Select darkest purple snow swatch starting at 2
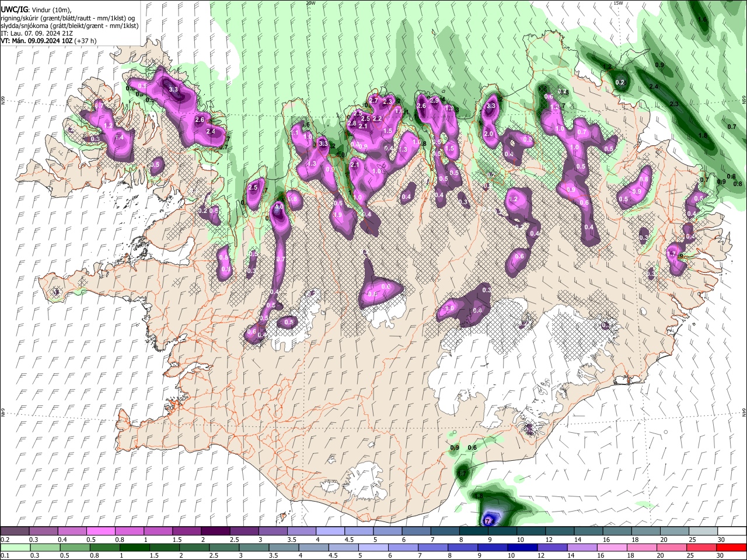The height and width of the screenshot is (560, 747). [215, 531]
